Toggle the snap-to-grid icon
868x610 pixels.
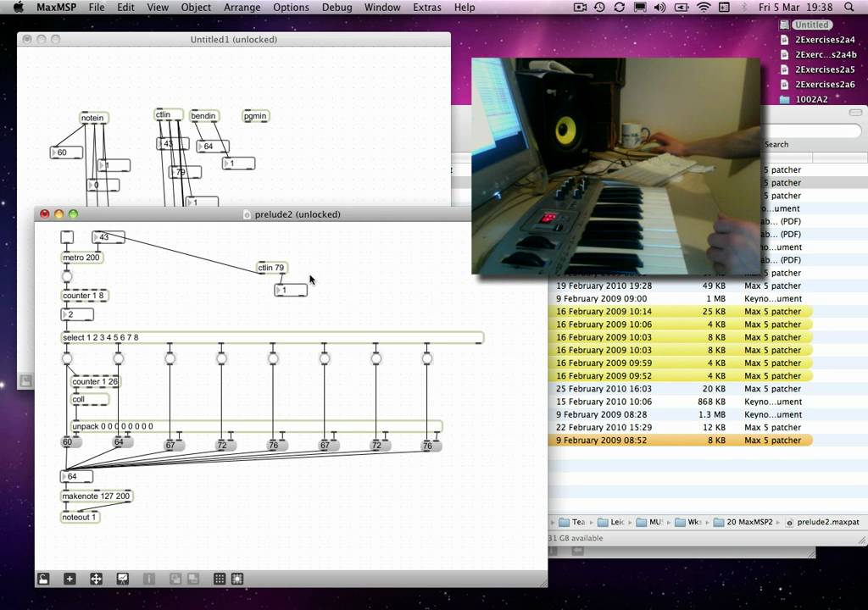click(237, 579)
